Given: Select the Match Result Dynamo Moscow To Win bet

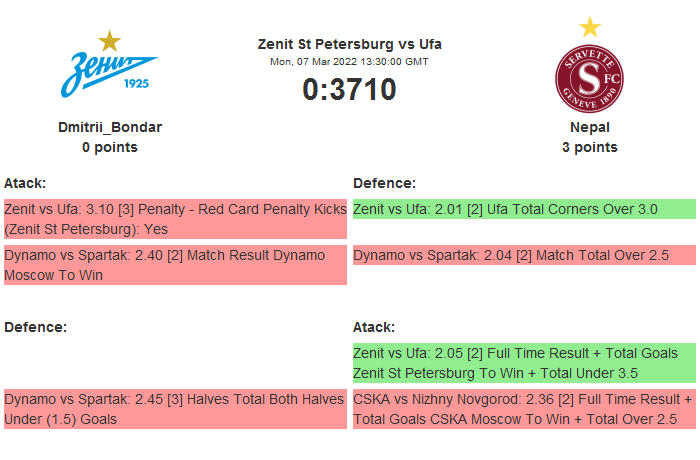Looking at the screenshot, I should tap(175, 265).
